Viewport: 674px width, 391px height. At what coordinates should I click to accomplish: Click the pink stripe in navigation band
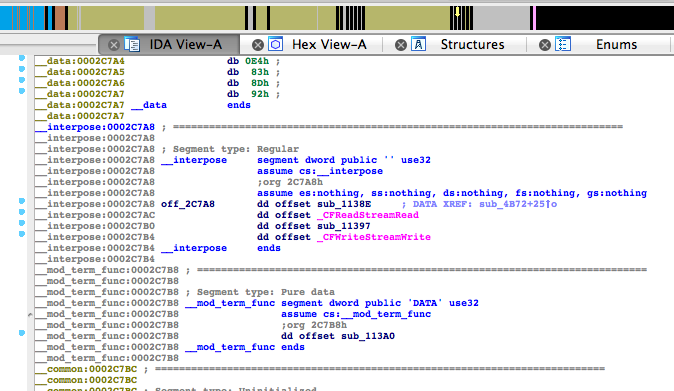coord(533,18)
